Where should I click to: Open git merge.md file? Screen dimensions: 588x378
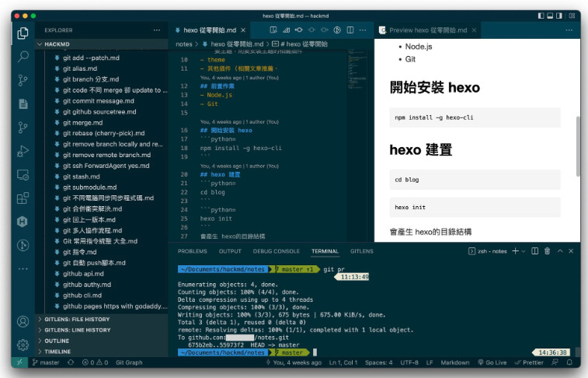coord(83,122)
